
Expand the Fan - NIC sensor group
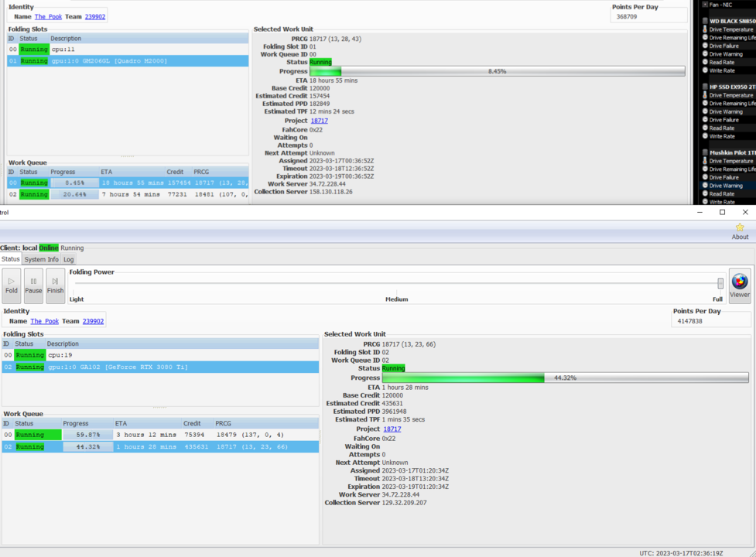705,4
